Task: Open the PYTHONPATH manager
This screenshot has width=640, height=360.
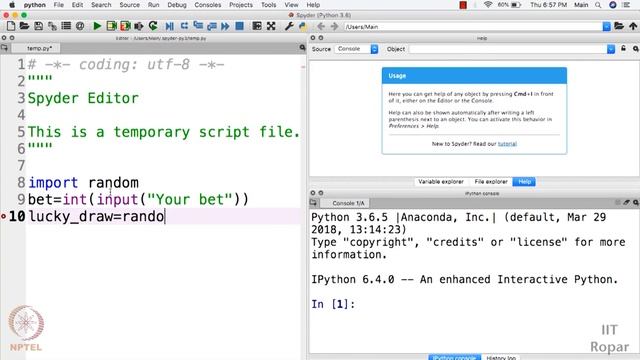Action: coord(302,27)
